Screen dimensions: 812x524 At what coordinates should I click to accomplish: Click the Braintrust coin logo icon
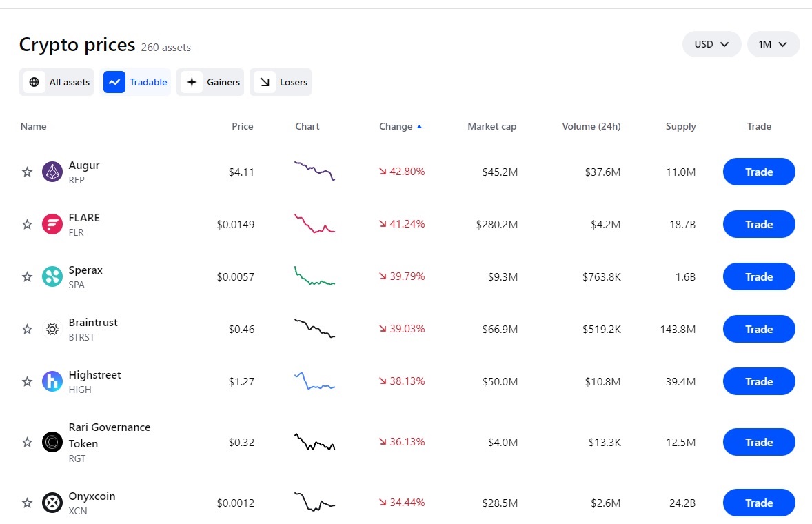pyautogui.click(x=52, y=329)
